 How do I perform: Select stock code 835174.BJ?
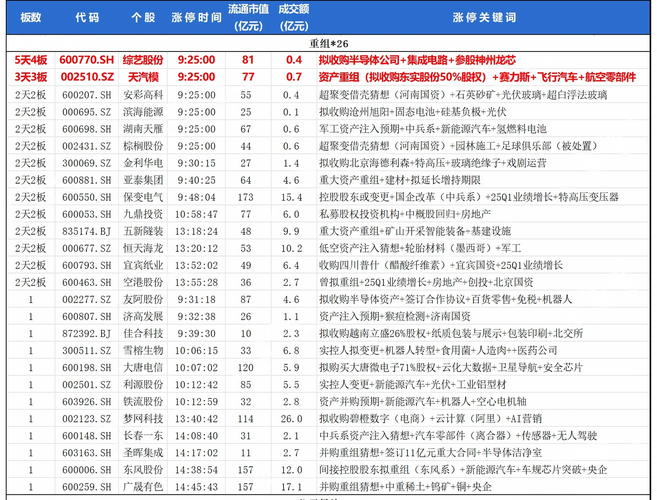87,231
